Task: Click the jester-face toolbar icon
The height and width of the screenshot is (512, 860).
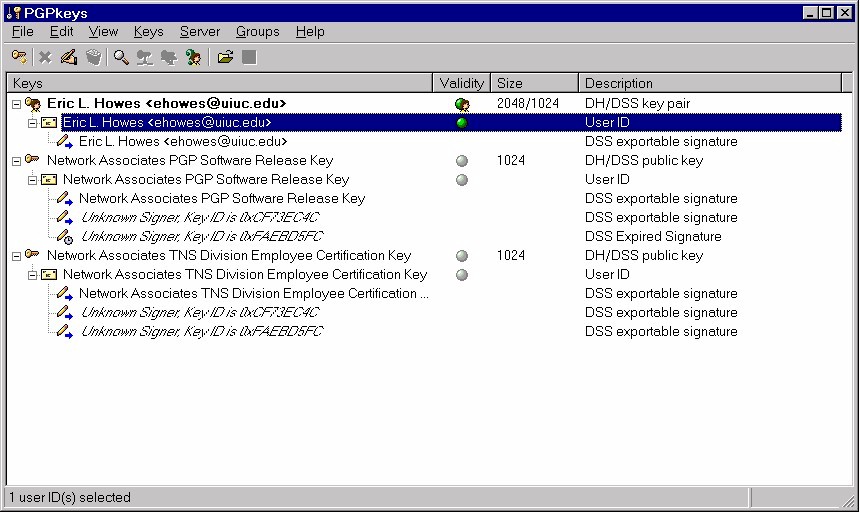Action: pos(193,57)
